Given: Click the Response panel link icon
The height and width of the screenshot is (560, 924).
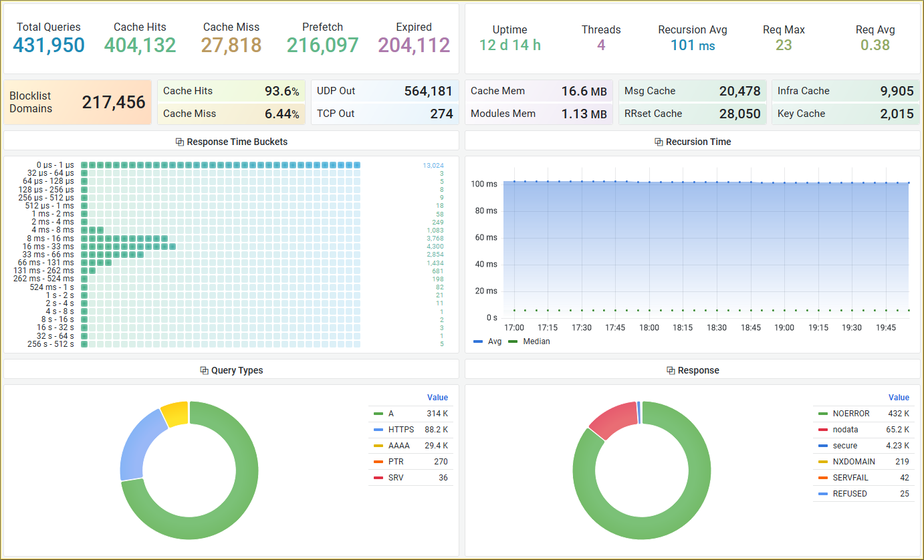Looking at the screenshot, I should (x=671, y=370).
